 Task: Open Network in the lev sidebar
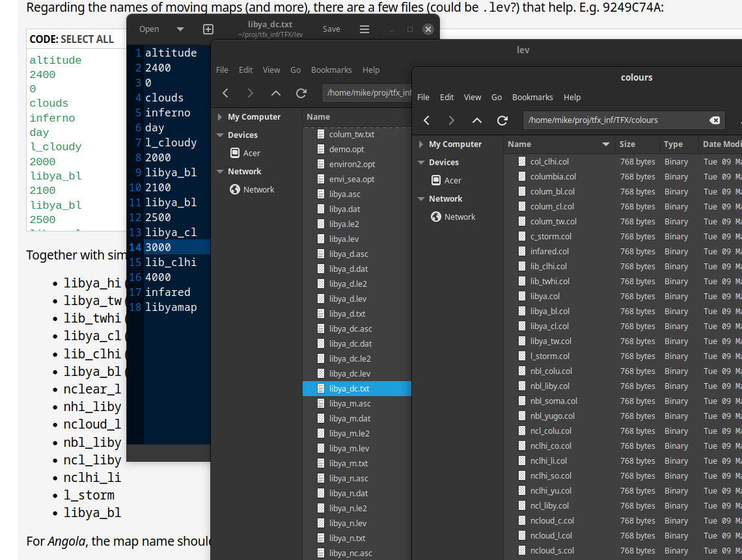coord(258,189)
